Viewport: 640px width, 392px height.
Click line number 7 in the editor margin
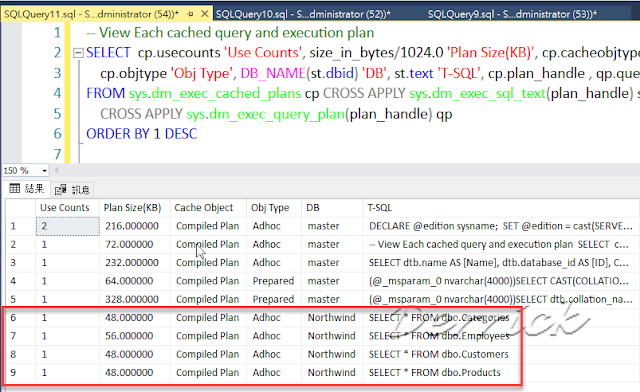[x=58, y=154]
